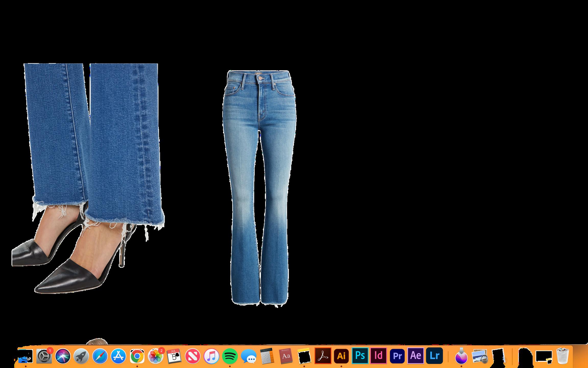Open Launchpad rocket icon
588x368 pixels.
point(81,356)
